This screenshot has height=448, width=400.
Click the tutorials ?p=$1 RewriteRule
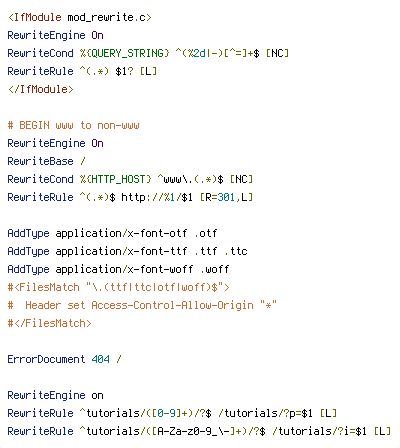[172, 413]
